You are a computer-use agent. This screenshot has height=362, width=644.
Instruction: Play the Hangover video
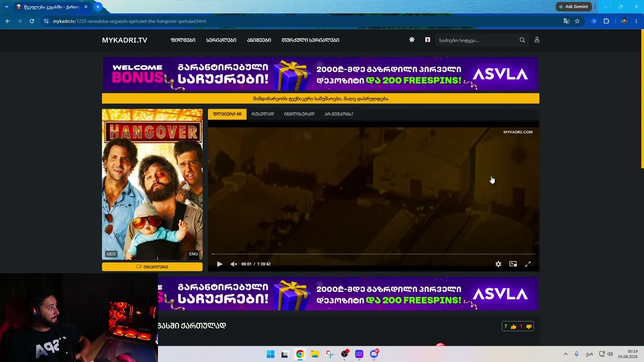point(219,264)
